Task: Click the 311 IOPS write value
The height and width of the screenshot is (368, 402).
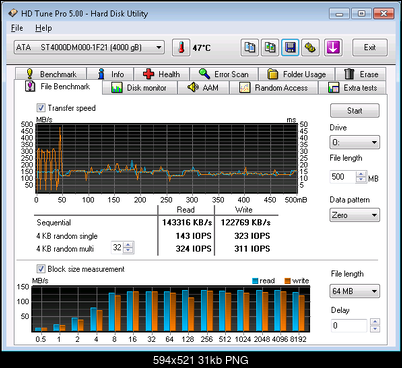Action: [x=252, y=249]
